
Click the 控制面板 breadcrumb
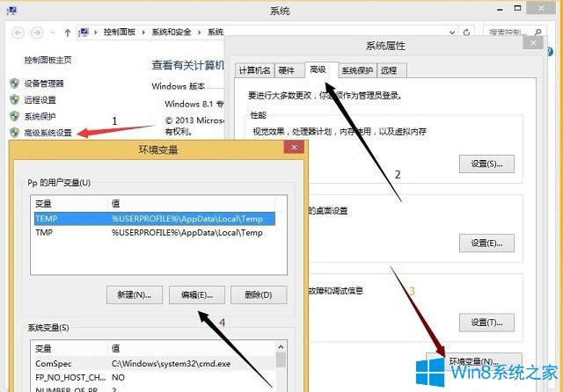click(120, 33)
